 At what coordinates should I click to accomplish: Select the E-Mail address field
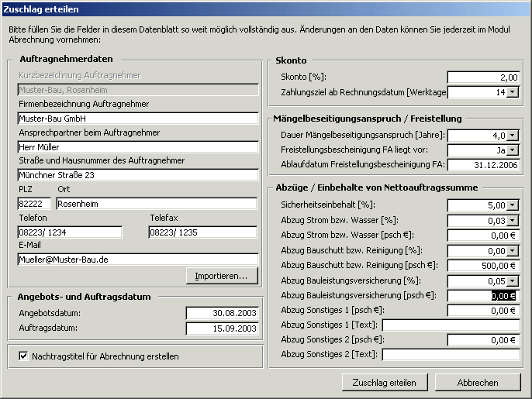(137, 260)
